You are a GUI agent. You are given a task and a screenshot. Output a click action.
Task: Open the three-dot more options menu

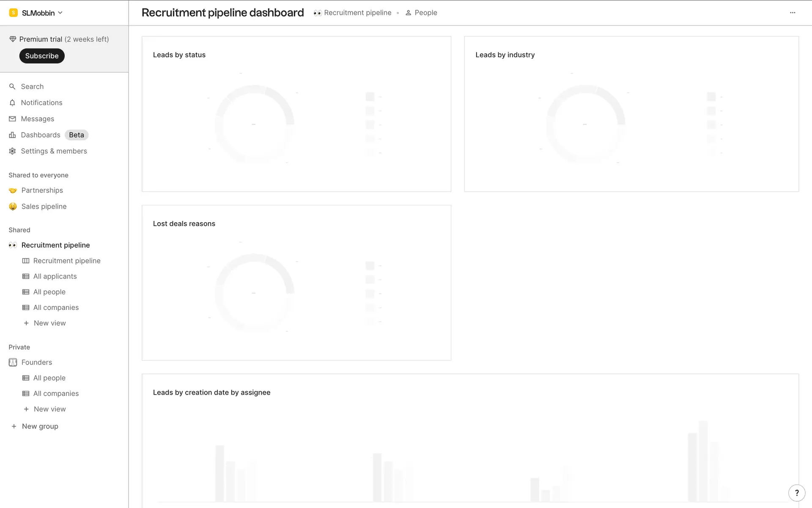click(793, 13)
